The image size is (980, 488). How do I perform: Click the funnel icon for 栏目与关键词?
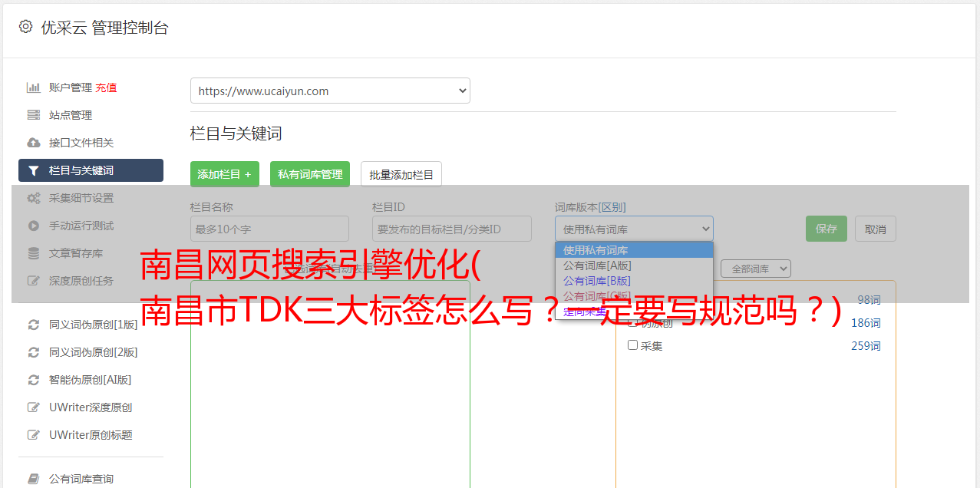(34, 170)
